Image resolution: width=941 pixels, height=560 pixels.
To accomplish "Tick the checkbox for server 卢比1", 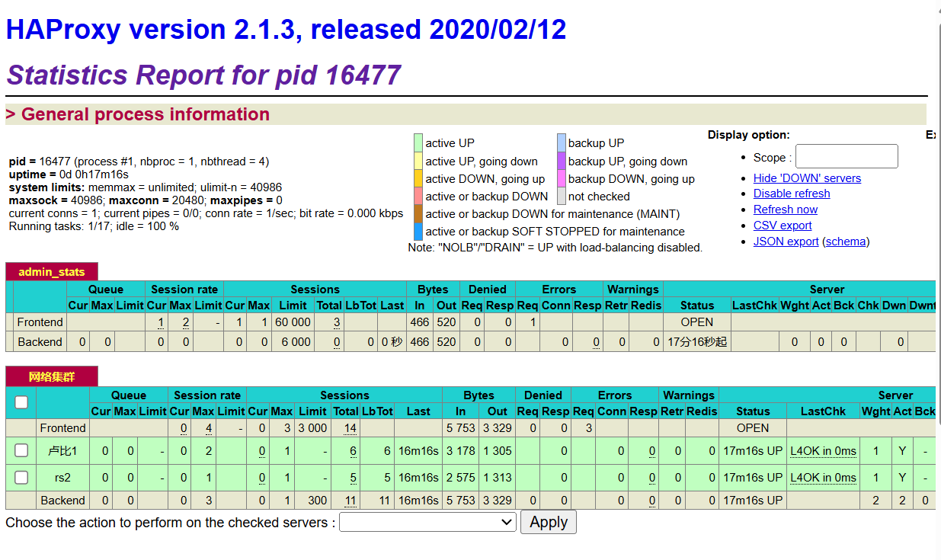I will pyautogui.click(x=21, y=450).
